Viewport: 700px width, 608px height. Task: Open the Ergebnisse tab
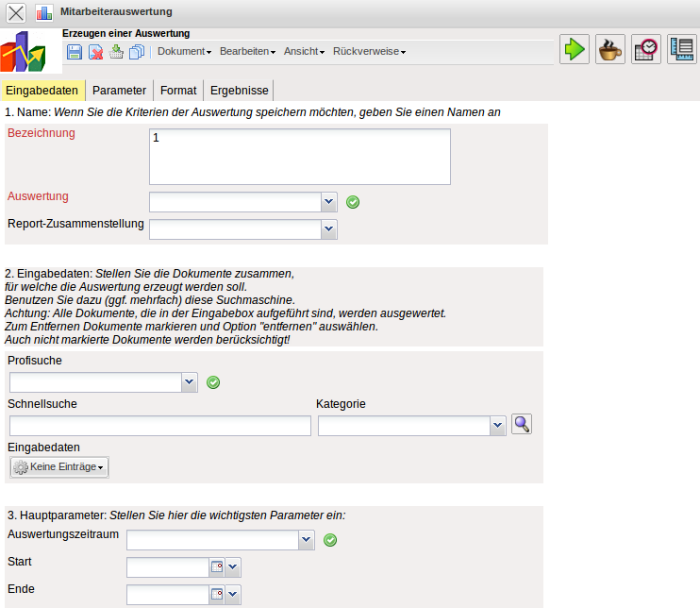(239, 91)
